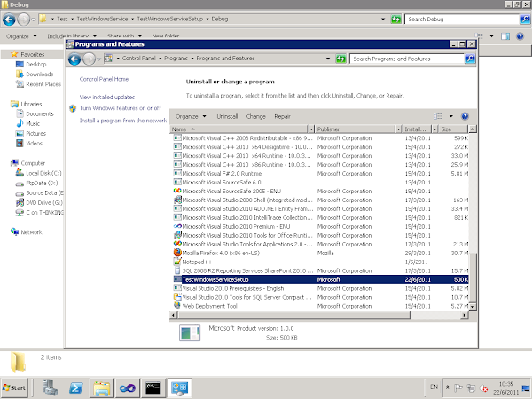532x399 pixels.
Task: Click search magnifier in Debug window
Action: tap(525, 19)
